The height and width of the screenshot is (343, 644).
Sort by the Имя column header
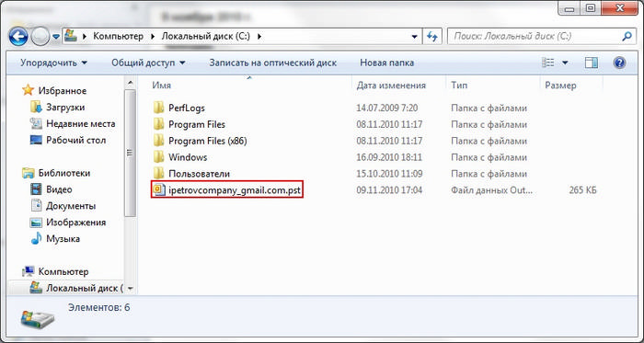(161, 86)
